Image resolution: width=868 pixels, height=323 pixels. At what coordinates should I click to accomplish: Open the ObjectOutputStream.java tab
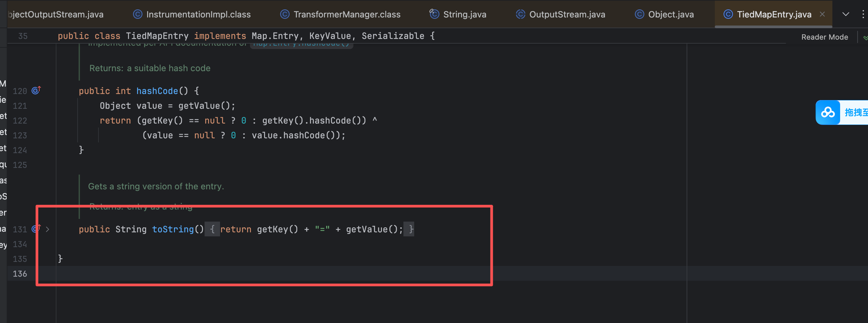click(56, 14)
